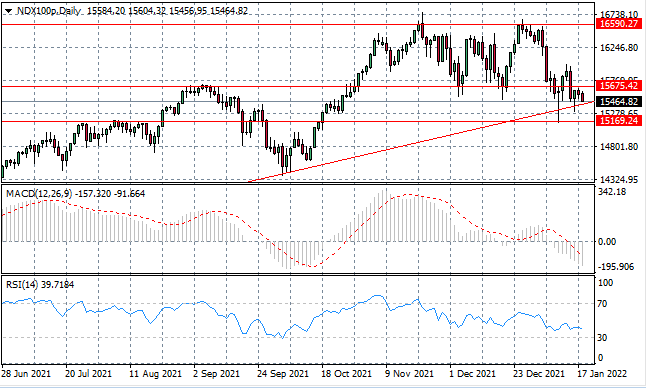Viewport: 646px width, 388px height.
Task: Click the 20 Jul 2021 date label
Action: (x=88, y=374)
